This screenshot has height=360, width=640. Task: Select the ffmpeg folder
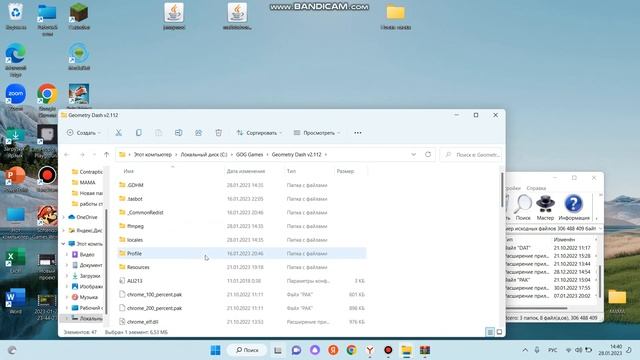(242, 226)
